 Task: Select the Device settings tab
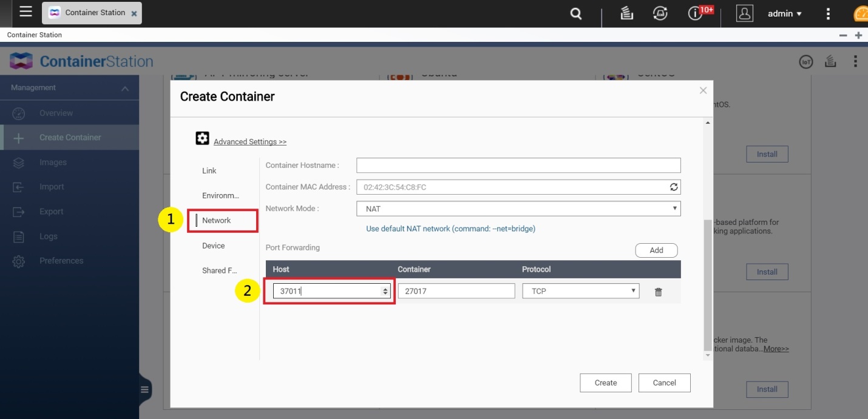coord(214,246)
